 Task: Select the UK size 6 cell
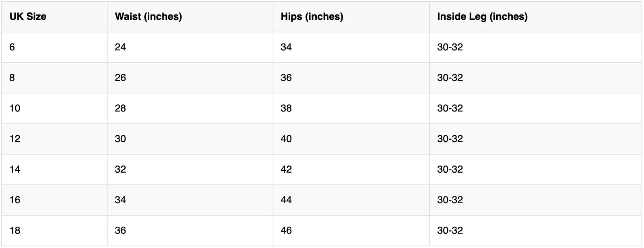tap(12, 47)
